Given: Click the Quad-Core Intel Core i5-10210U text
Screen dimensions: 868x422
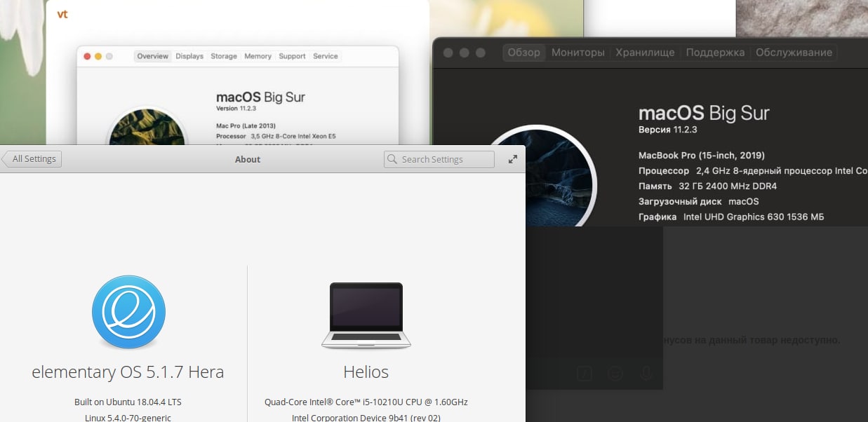Looking at the screenshot, I should pos(366,402).
